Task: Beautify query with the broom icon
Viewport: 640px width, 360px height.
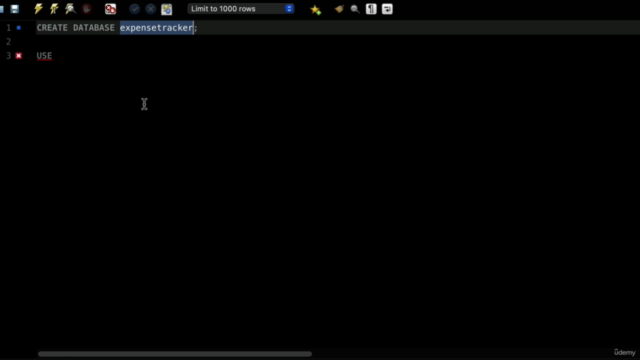Action: [339, 9]
